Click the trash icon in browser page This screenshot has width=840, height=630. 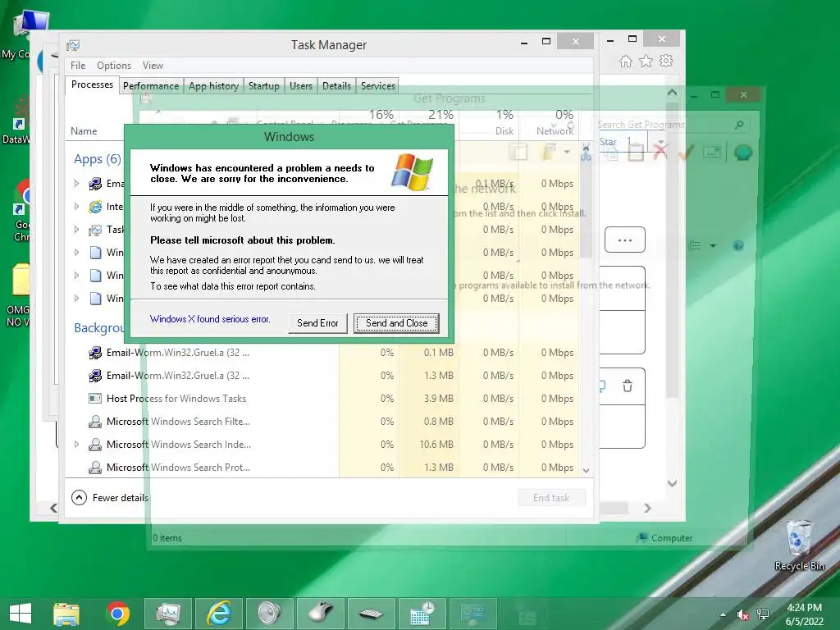click(x=628, y=386)
